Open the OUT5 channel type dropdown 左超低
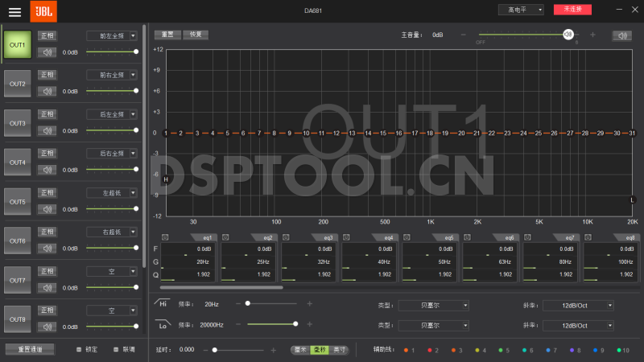644x362 pixels. click(112, 192)
